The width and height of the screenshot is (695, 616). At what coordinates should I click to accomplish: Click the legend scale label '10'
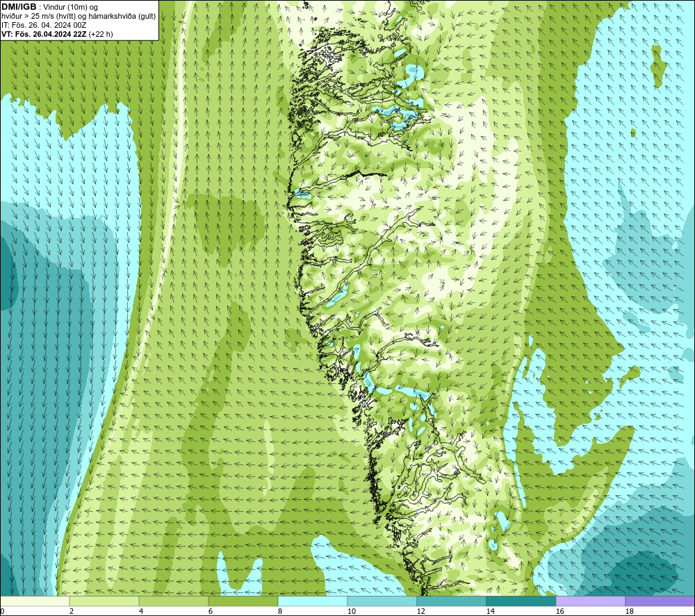(352, 611)
